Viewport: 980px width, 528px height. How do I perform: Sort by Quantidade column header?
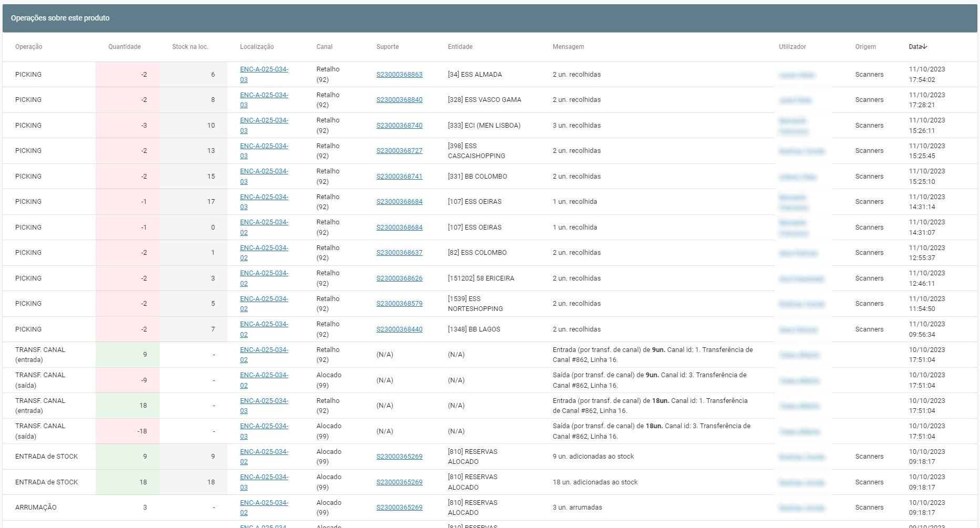[x=125, y=47]
